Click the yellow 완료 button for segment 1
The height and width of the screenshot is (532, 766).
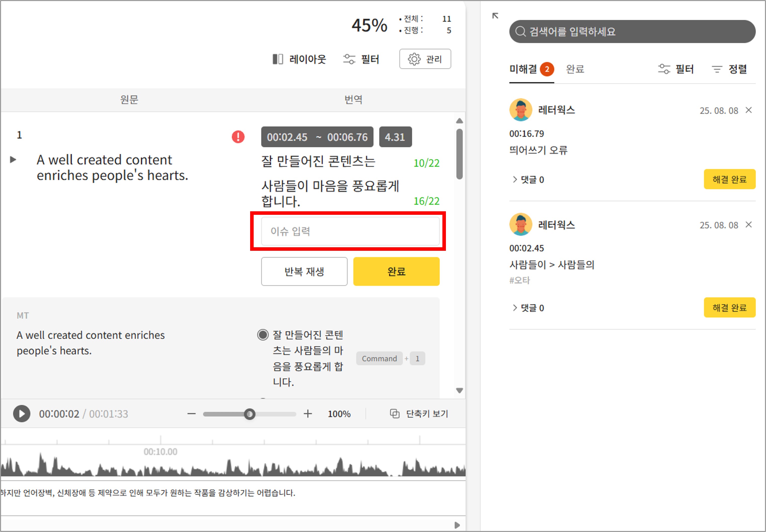click(396, 271)
